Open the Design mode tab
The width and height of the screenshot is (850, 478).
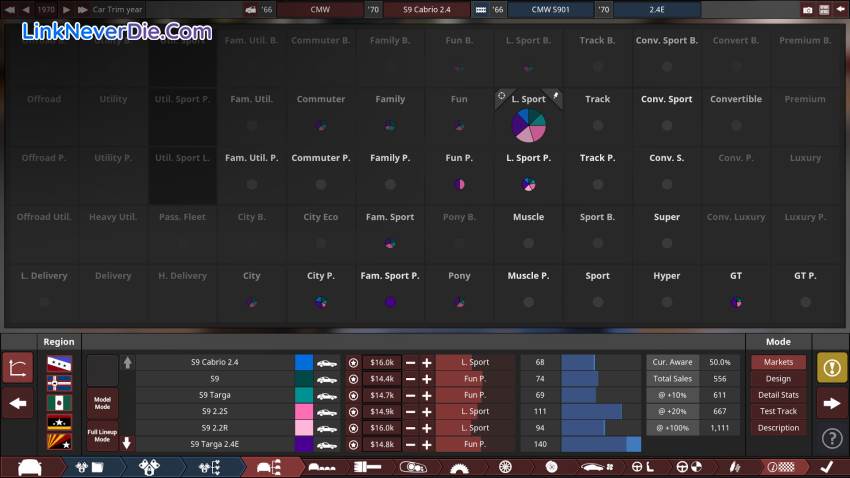coord(778,379)
